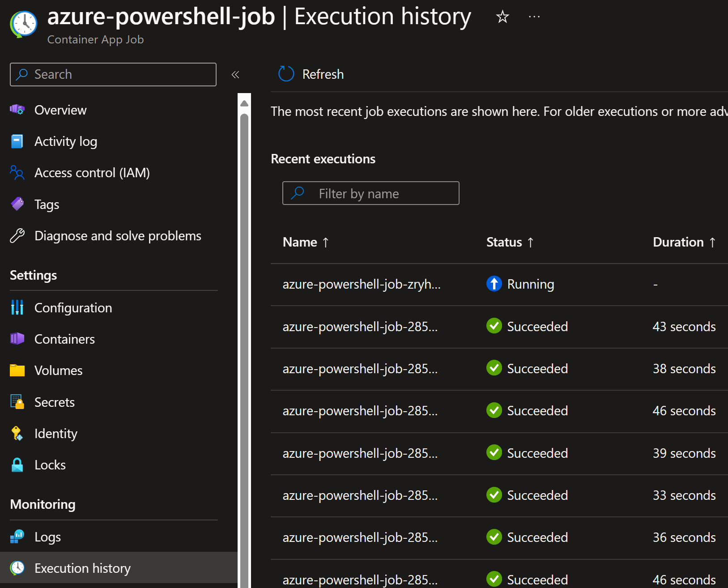Open the more options ellipsis in the header

(534, 17)
